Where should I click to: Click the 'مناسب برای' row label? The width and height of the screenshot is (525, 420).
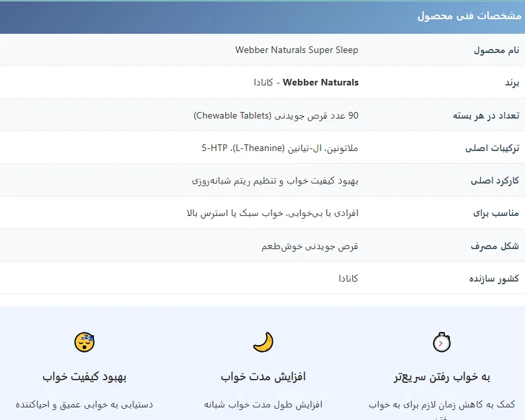(x=497, y=213)
